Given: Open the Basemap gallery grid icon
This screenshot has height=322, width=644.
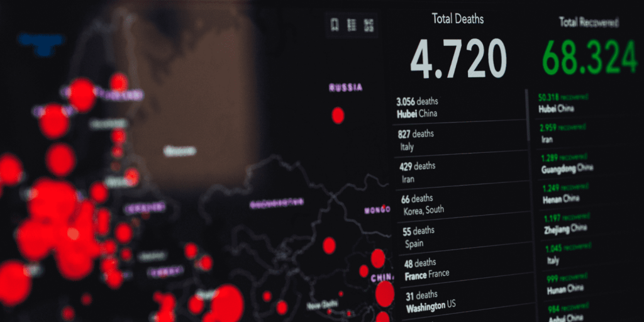Looking at the screenshot, I should pos(369,25).
